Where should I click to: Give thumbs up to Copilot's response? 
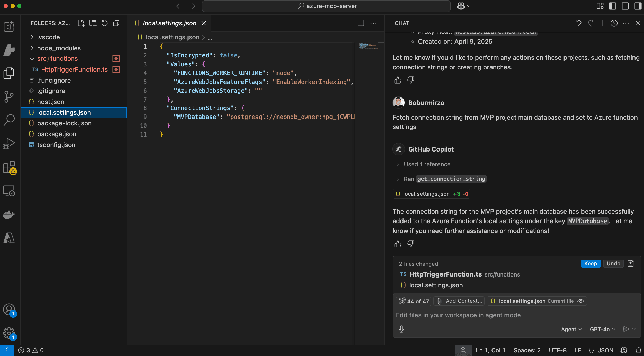tap(398, 244)
